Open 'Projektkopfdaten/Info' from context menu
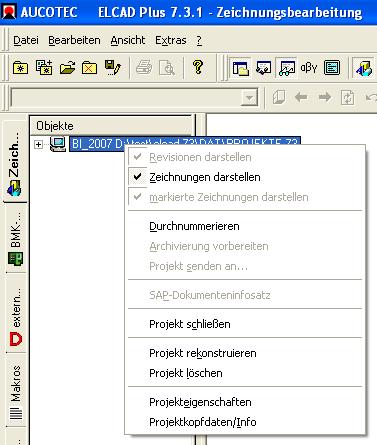Image resolution: width=377 pixels, height=445 pixels. point(245,422)
